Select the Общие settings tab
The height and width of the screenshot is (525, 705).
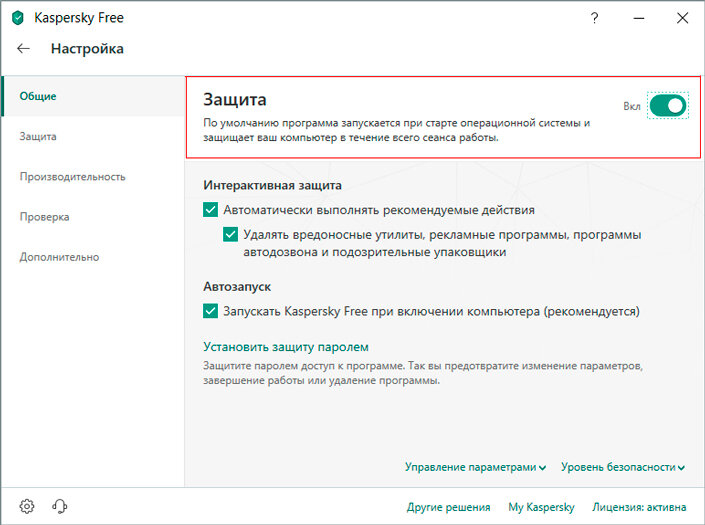[93, 96]
